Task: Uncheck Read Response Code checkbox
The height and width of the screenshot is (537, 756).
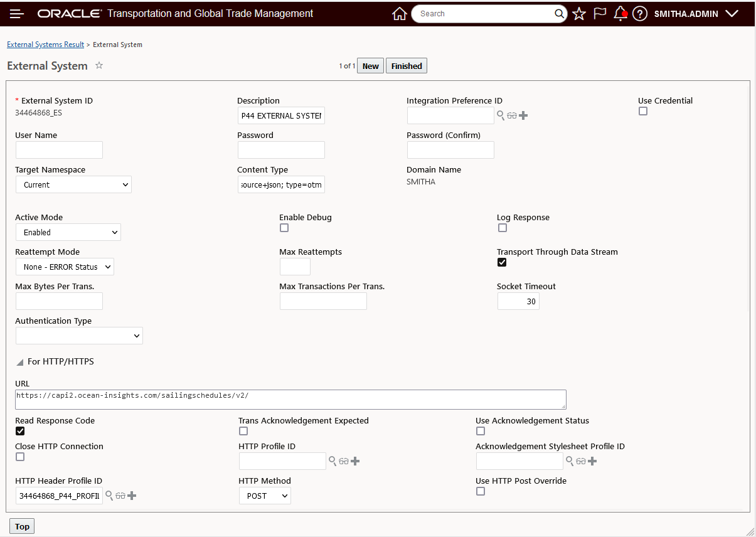Action: (x=20, y=431)
